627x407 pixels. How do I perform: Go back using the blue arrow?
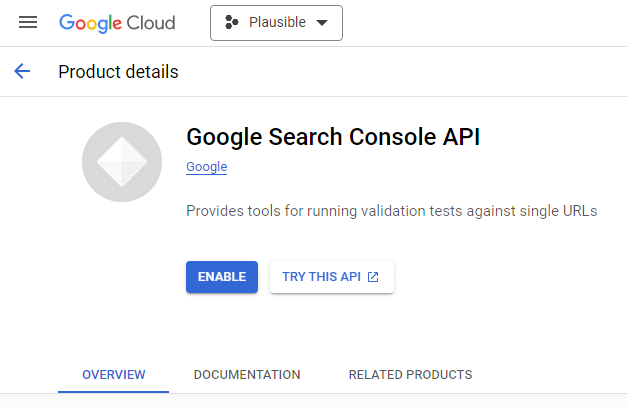click(x=22, y=71)
